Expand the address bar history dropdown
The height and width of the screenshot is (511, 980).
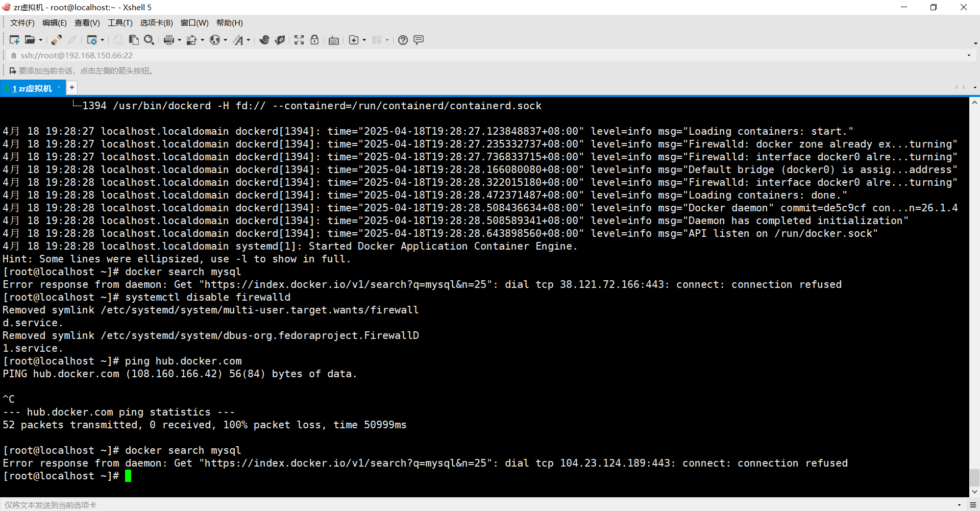point(969,55)
